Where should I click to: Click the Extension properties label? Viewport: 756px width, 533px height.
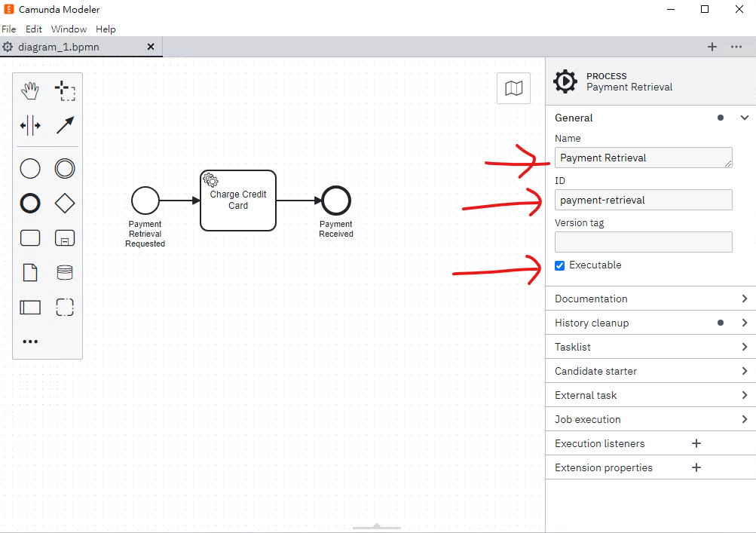tap(603, 467)
